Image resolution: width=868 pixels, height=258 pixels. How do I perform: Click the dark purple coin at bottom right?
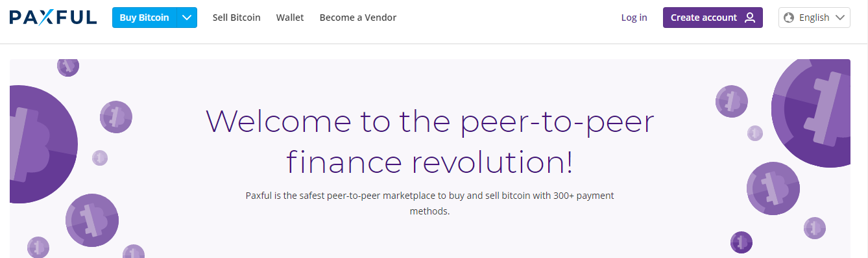pyautogui.click(x=741, y=242)
